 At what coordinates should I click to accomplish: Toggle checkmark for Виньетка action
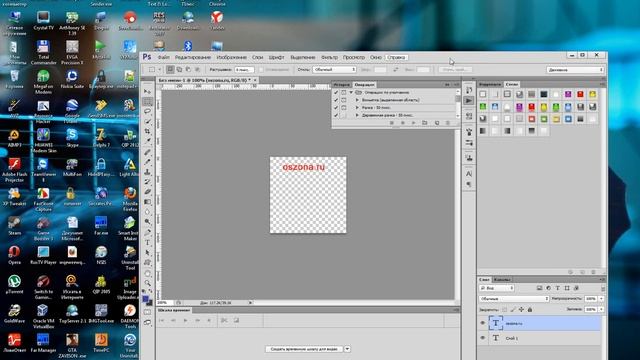(x=336, y=100)
